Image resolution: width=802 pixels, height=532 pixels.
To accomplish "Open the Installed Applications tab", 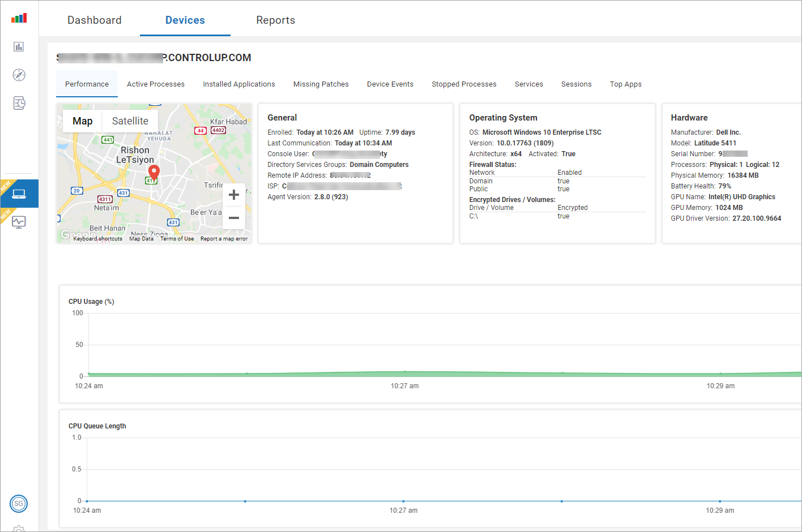I will point(239,84).
